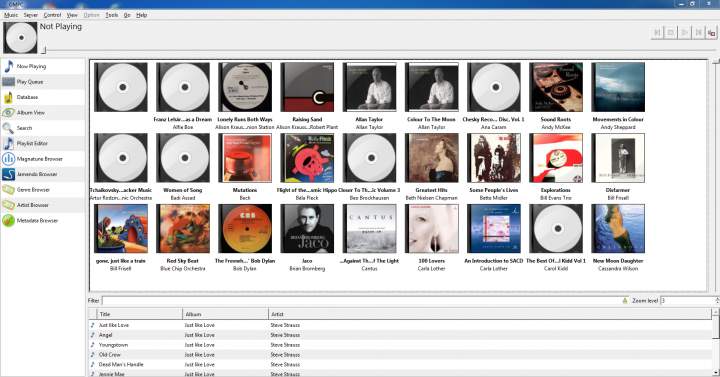Sort songs by the Album column header
The height and width of the screenshot is (377, 720).
tap(225, 314)
